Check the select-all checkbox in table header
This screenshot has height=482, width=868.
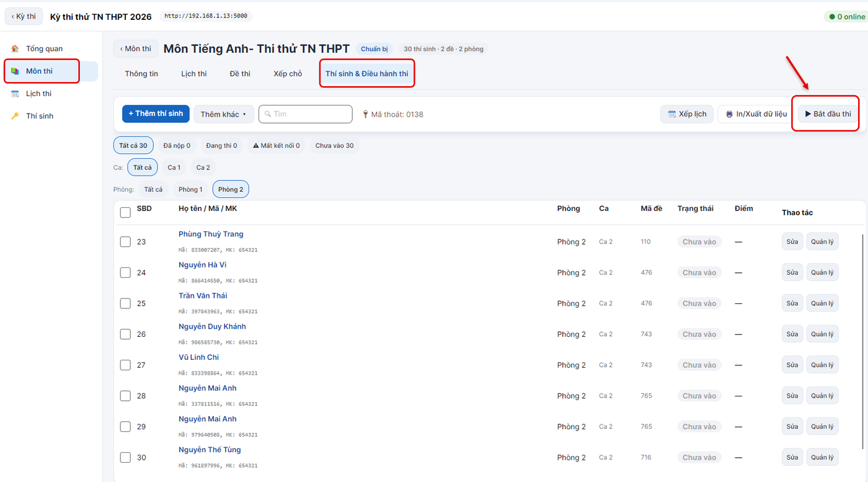[125, 212]
